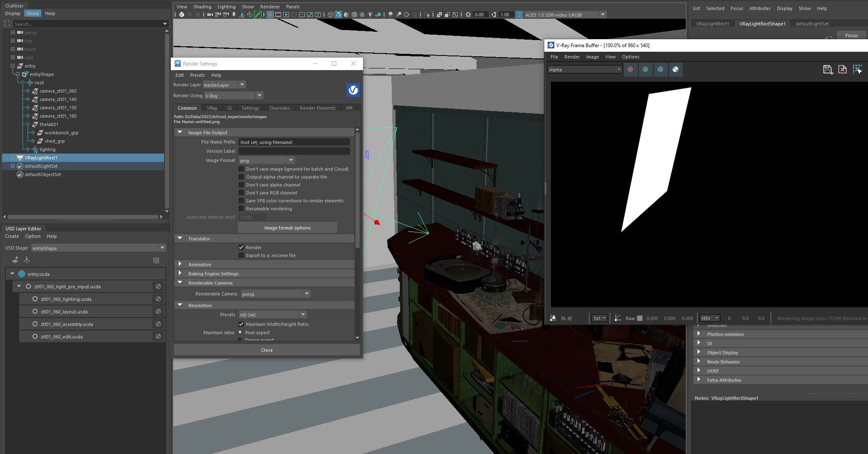
Task: Click the save layer icon in USD Layer Editor
Action: (x=156, y=260)
